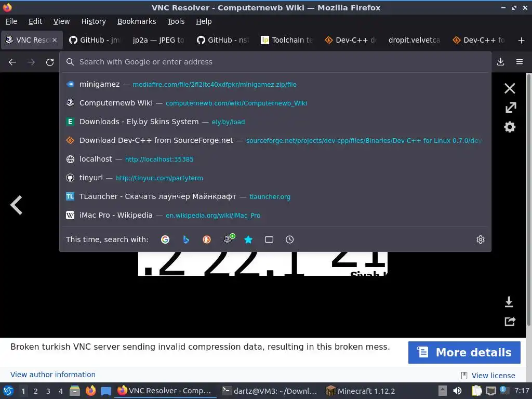Activate Minecraft 1.12.2 taskbar window
532x399 pixels.
361,391
